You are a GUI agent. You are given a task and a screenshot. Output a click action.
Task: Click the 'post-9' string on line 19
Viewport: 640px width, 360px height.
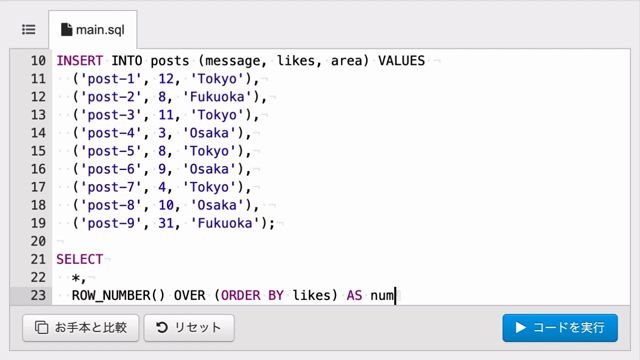click(x=111, y=223)
